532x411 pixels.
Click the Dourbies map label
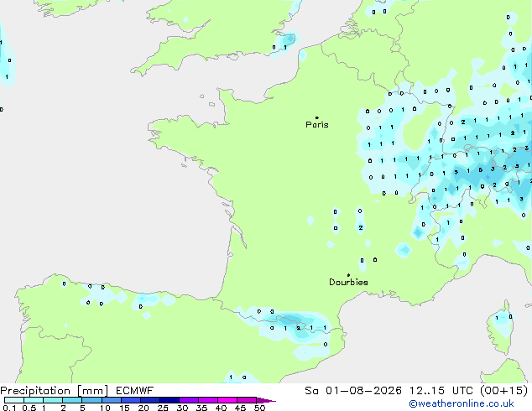[348, 282]
